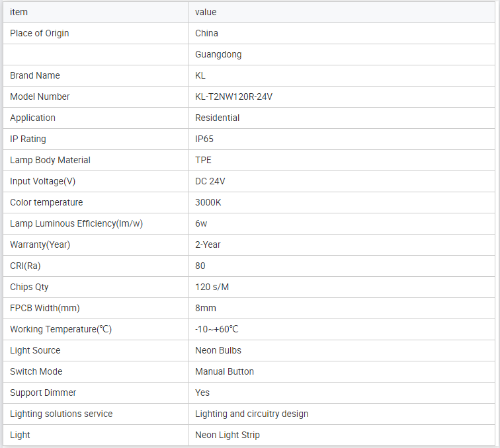The height and width of the screenshot is (448, 500).
Task: Click the "Lighting and circuitry design" value
Action: point(251,414)
